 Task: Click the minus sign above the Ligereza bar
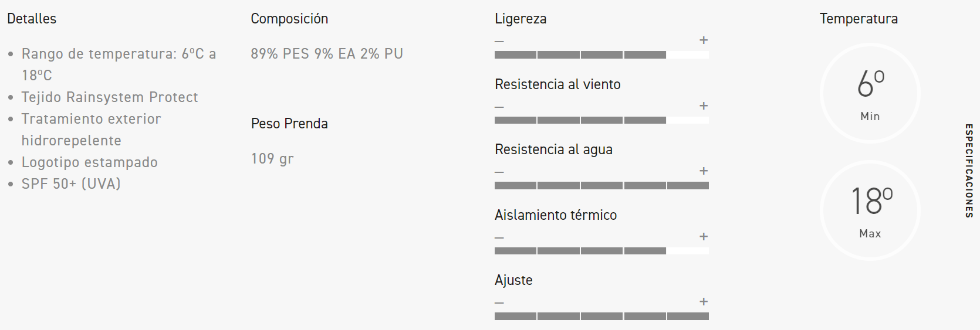coord(499,42)
